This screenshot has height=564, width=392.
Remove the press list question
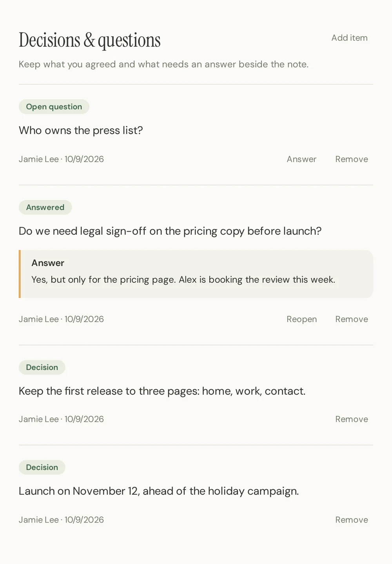pyautogui.click(x=352, y=159)
